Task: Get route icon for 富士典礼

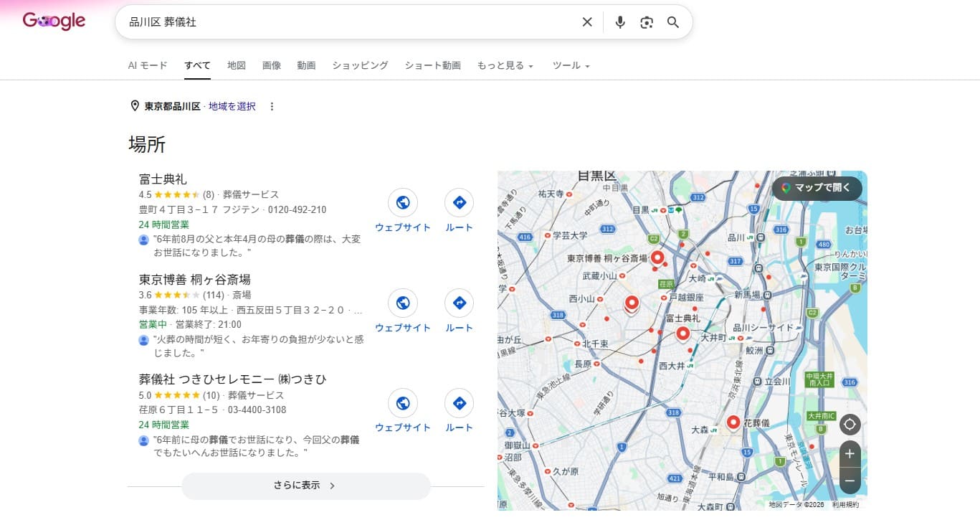Action: pyautogui.click(x=460, y=203)
